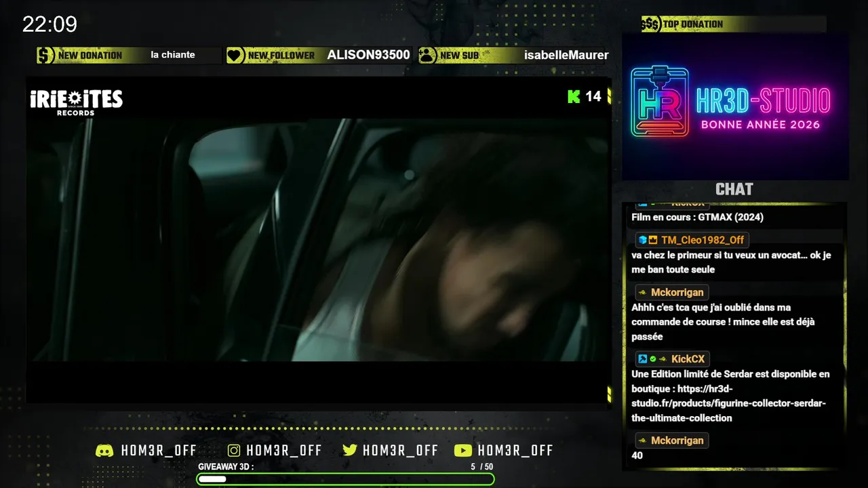The height and width of the screenshot is (488, 868).
Task: Click the New Donation dollar icon
Action: (46, 56)
